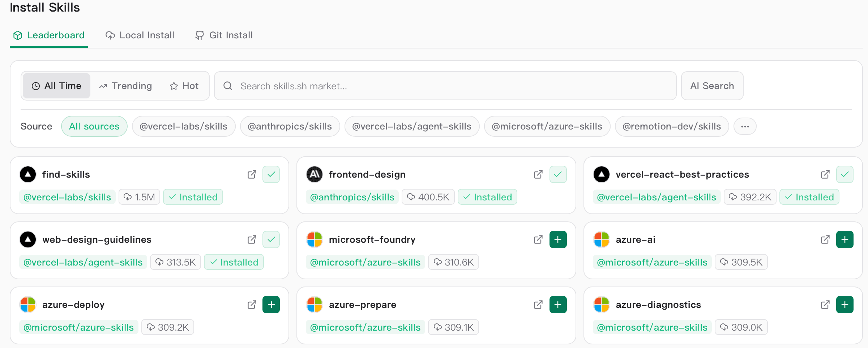Viewport: 868px width, 348px height.
Task: Click the Installed badge on find-skills
Action: [x=193, y=197]
